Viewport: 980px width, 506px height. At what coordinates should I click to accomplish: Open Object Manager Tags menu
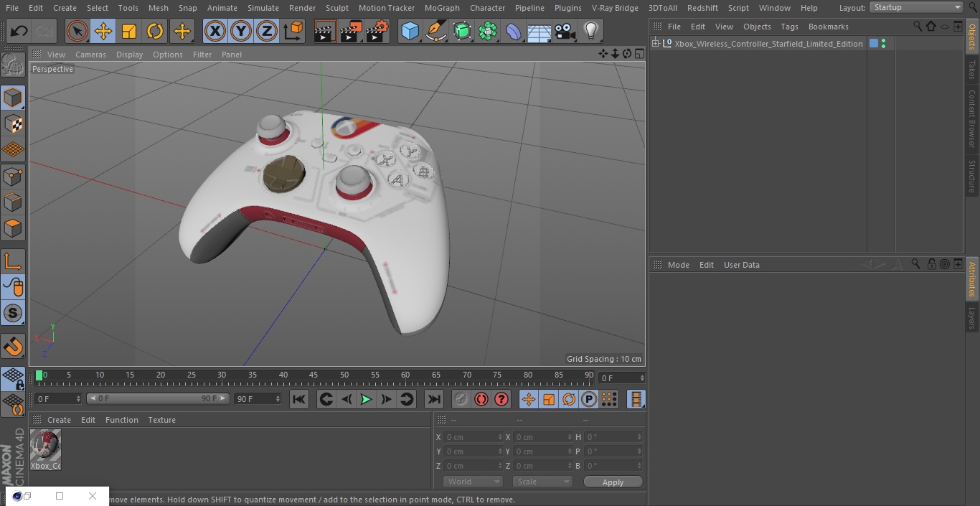point(789,27)
